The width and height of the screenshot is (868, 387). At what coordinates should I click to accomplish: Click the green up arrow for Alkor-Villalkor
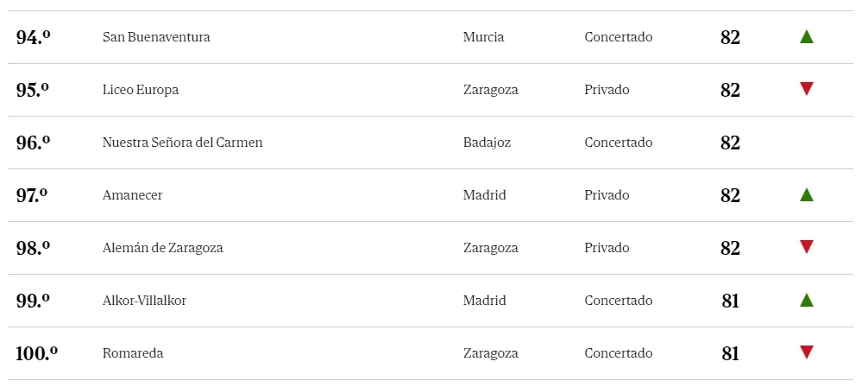(807, 300)
